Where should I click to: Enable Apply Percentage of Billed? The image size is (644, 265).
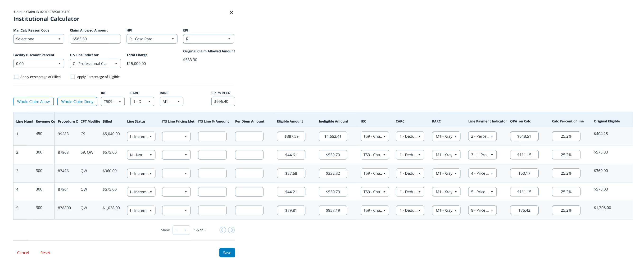(16, 77)
